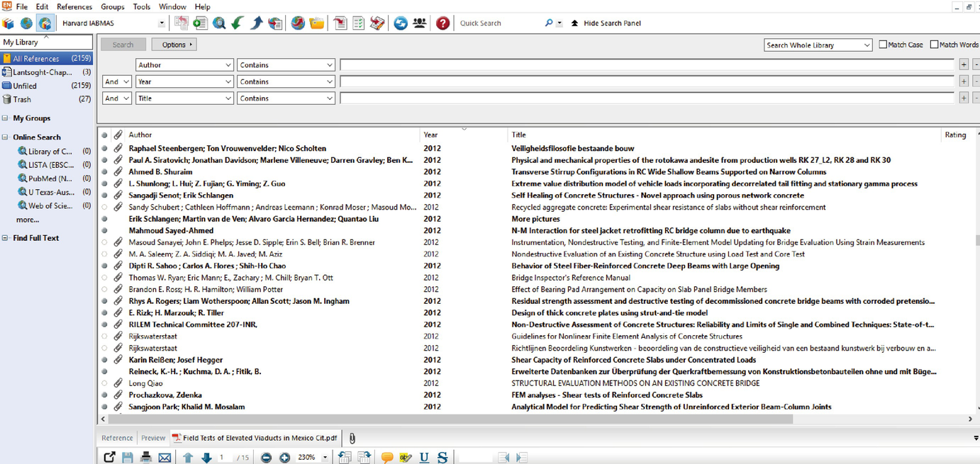Collapse the Online Search group
This screenshot has width=980, height=464.
[5, 137]
